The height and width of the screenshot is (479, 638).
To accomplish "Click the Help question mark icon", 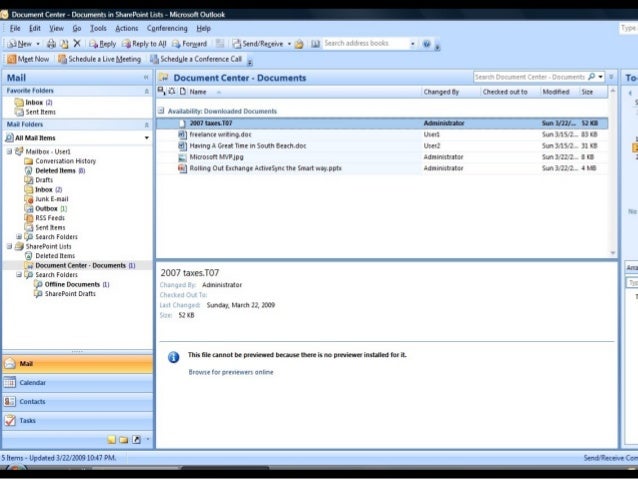I will pos(426,44).
